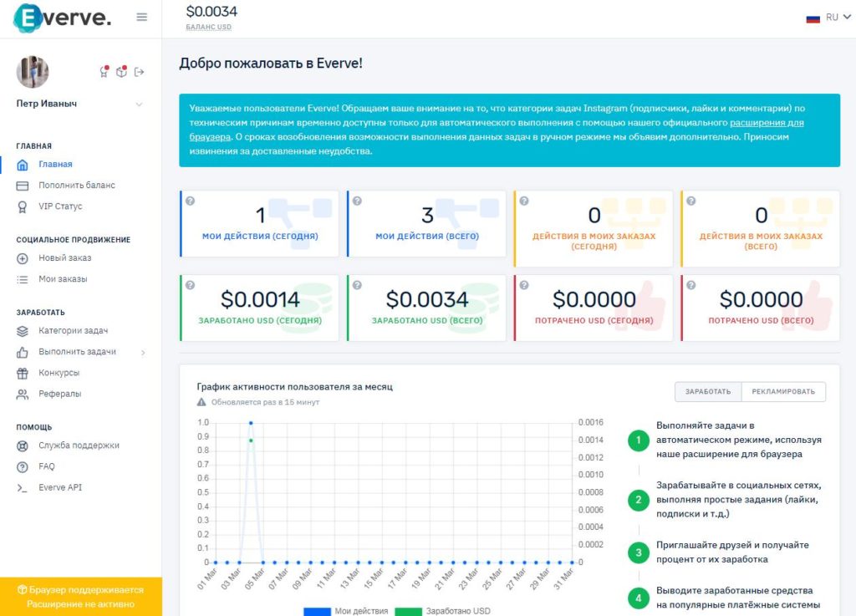This screenshot has height=616, width=856.
Task: Open Рефералы page
Action: 59,394
